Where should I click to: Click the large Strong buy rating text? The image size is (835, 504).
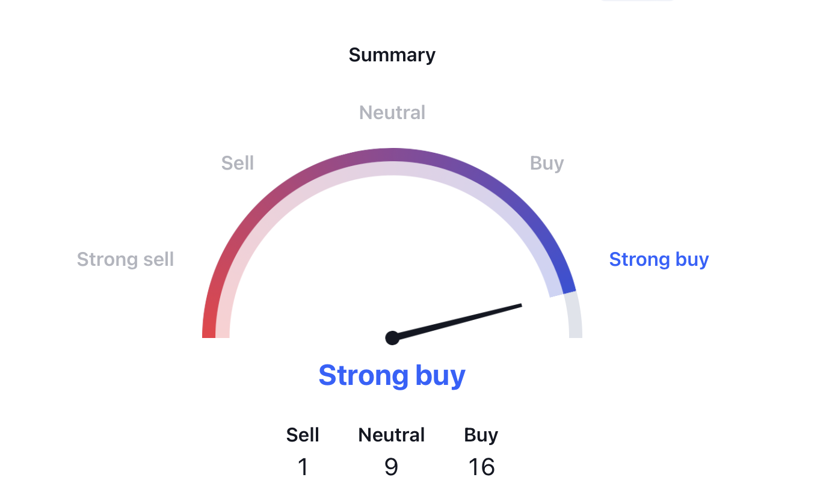[x=392, y=375]
